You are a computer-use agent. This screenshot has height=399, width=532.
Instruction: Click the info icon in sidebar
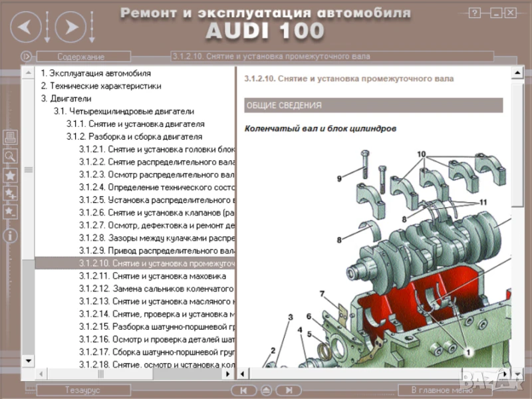click(x=11, y=236)
